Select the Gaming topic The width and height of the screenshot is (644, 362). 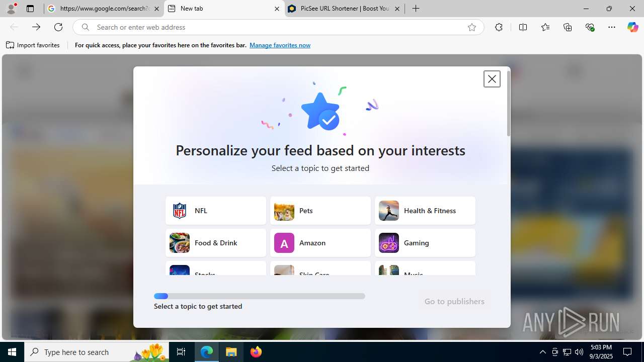tap(425, 243)
